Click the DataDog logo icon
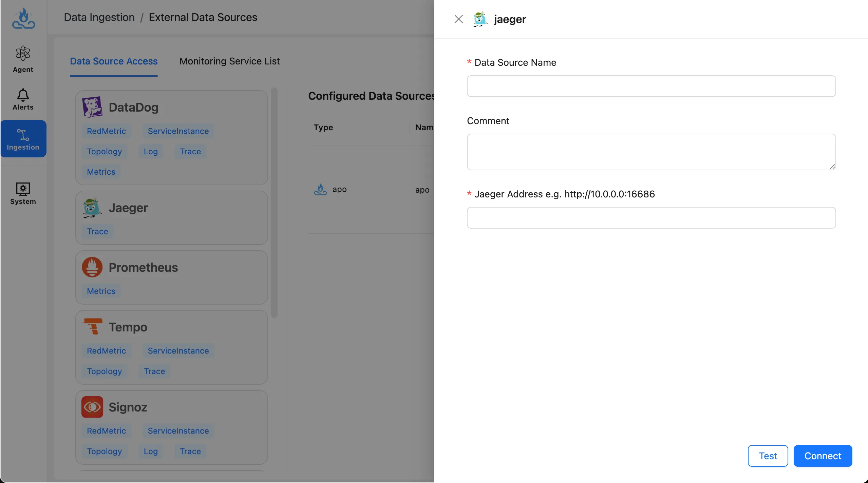The height and width of the screenshot is (483, 868). [x=92, y=107]
